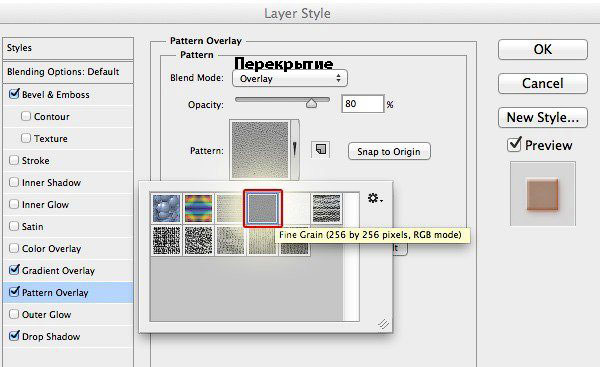Viewport: 600px width, 367px height.
Task: Click the New Style... button
Action: [x=543, y=117]
